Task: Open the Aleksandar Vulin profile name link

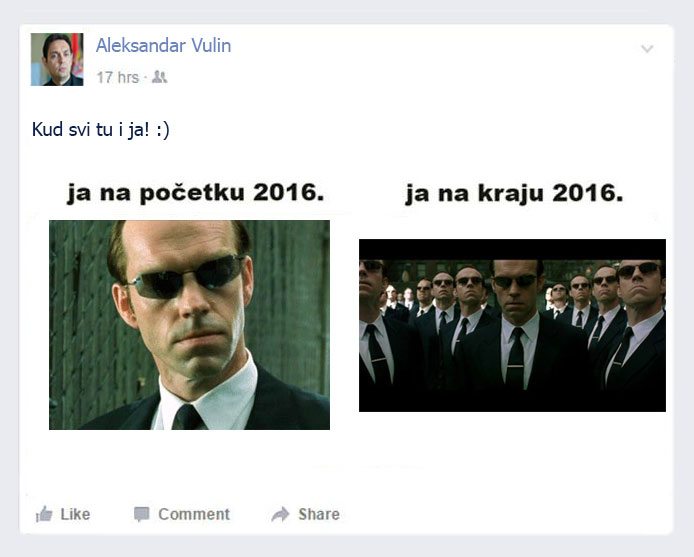Action: [x=163, y=45]
